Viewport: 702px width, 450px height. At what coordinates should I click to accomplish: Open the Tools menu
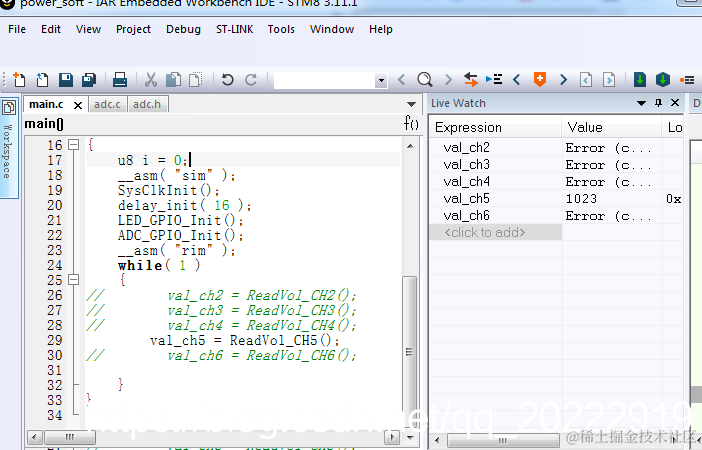coord(281,29)
